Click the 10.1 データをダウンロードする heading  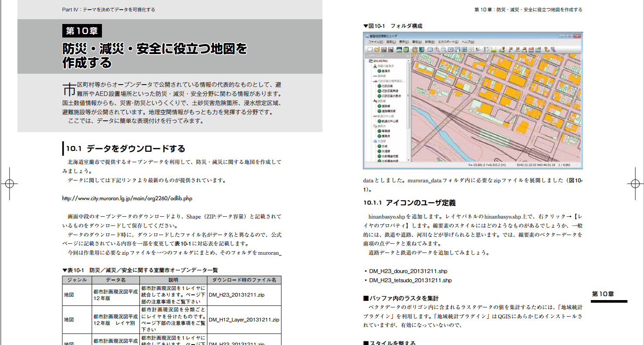126,149
